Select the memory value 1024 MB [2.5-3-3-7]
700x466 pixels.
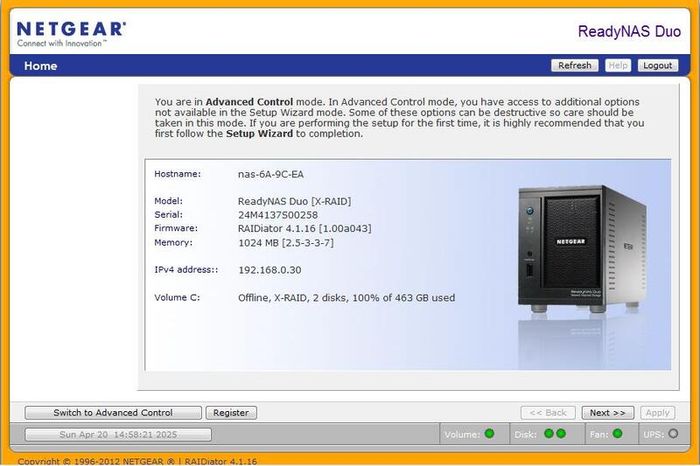coord(286,243)
